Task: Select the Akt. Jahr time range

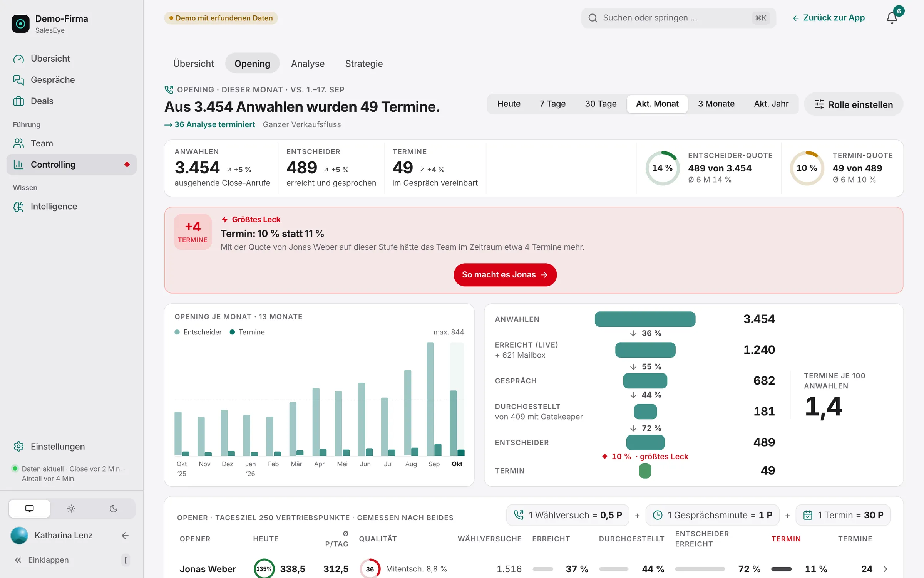Action: (x=771, y=104)
